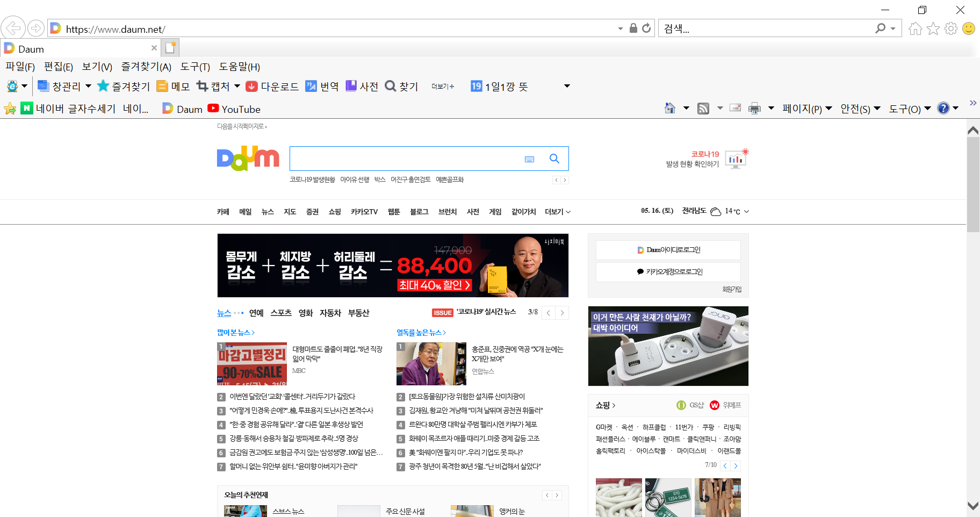Screen dimensions: 980x517
Task: Click the Daum logo
Action: pos(248,158)
